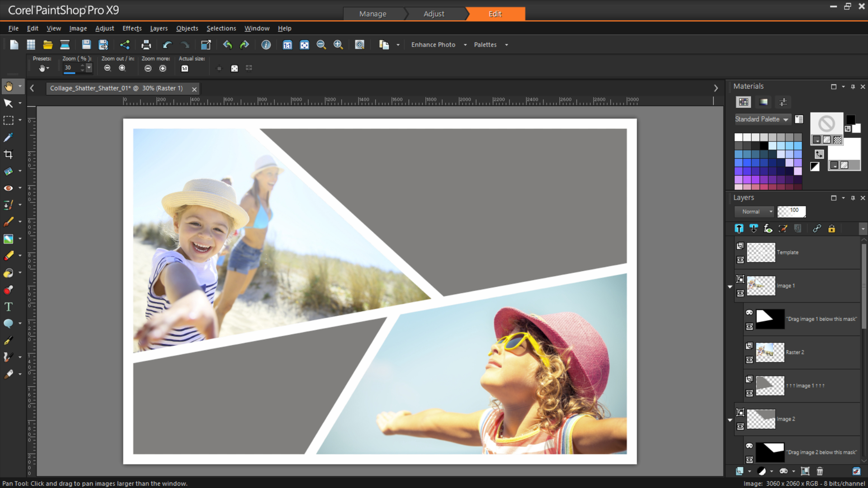Click the layer opacity slider showing 100
The image size is (868, 488).
(791, 211)
